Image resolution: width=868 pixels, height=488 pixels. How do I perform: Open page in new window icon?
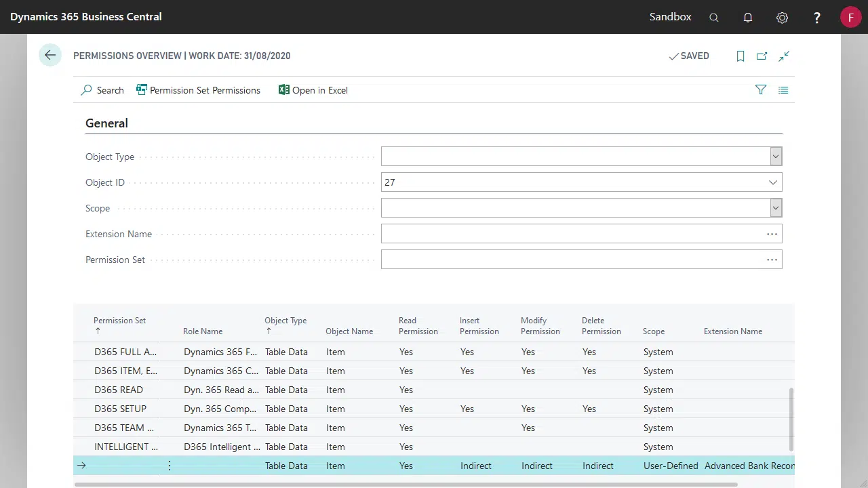[x=762, y=56]
